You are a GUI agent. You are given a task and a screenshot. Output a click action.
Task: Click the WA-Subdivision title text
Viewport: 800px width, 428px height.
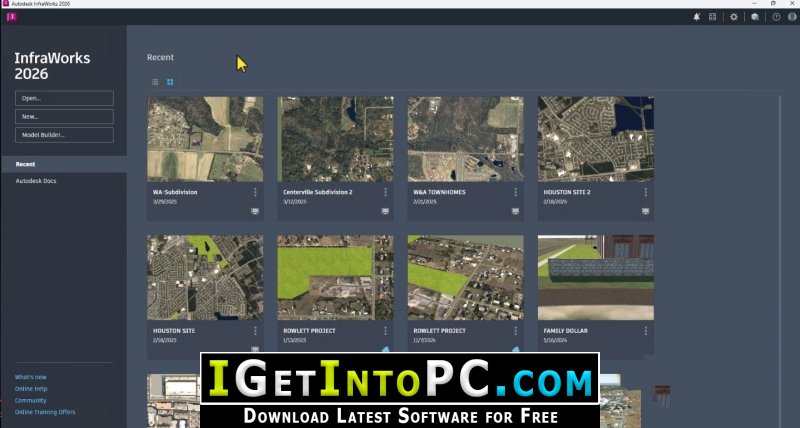[175, 192]
